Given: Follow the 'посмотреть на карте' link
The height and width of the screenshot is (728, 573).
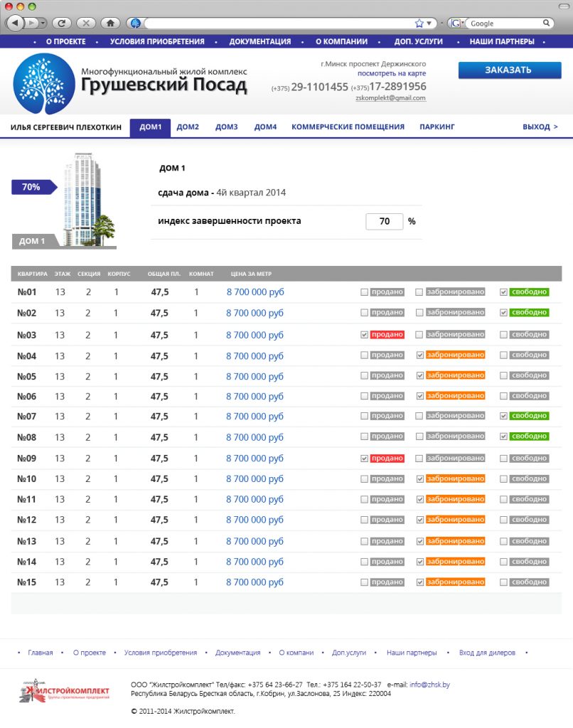Looking at the screenshot, I should point(391,73).
